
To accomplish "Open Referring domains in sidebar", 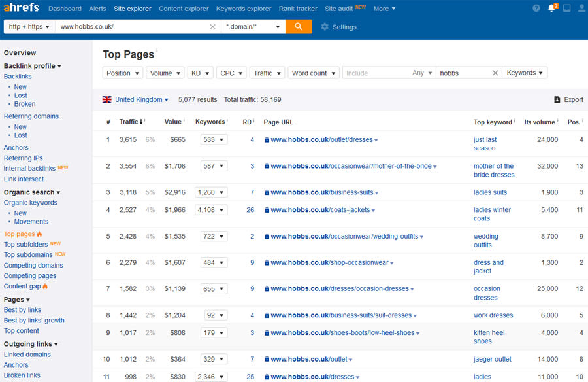I will pyautogui.click(x=31, y=116).
